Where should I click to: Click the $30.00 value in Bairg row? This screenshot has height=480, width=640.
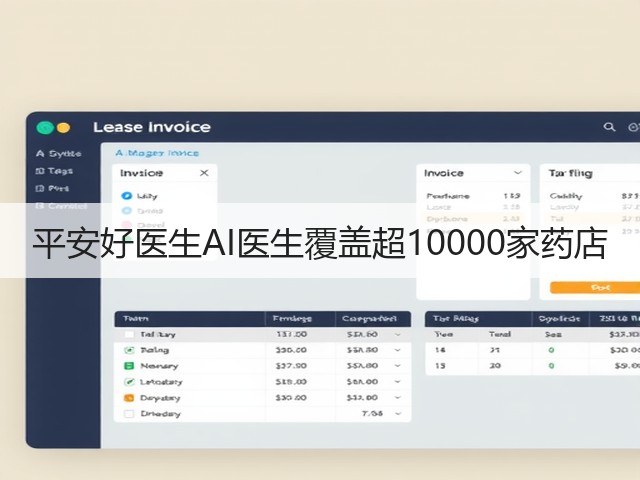[x=291, y=350]
